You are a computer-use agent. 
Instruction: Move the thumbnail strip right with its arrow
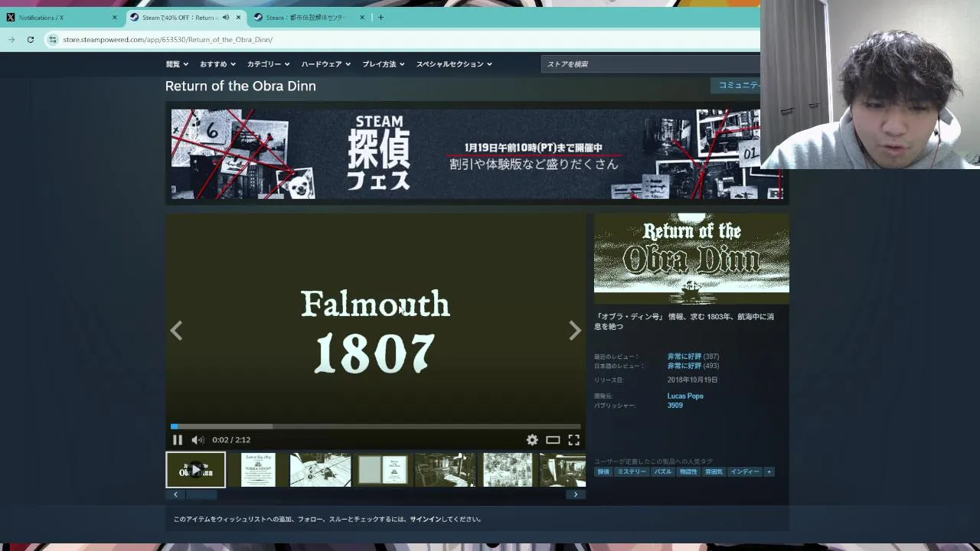coord(576,494)
